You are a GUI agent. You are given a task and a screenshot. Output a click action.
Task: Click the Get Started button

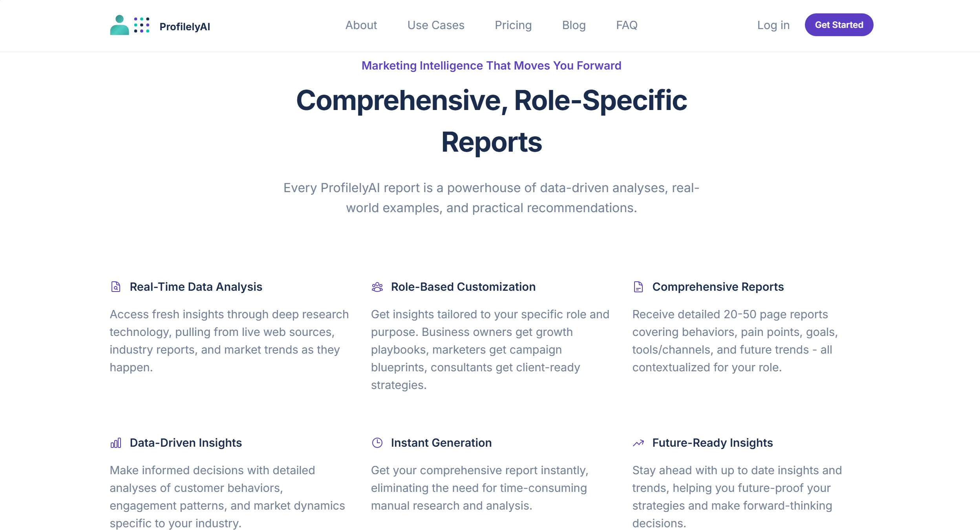pos(839,24)
